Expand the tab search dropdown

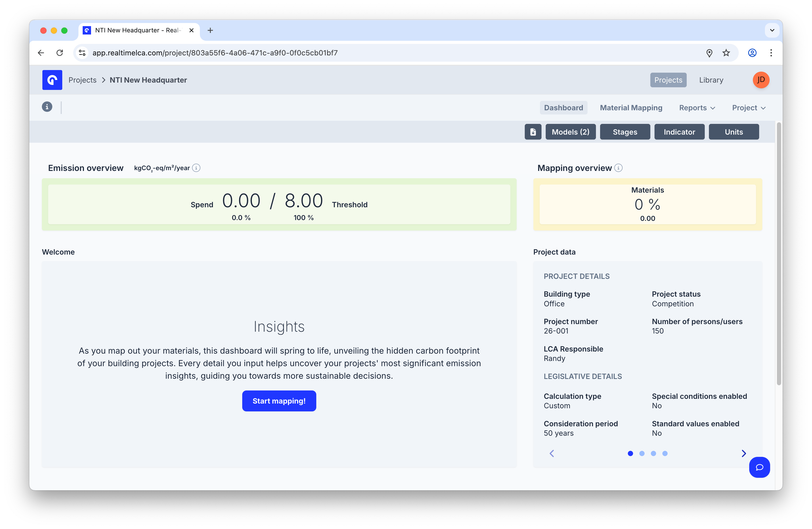click(772, 30)
